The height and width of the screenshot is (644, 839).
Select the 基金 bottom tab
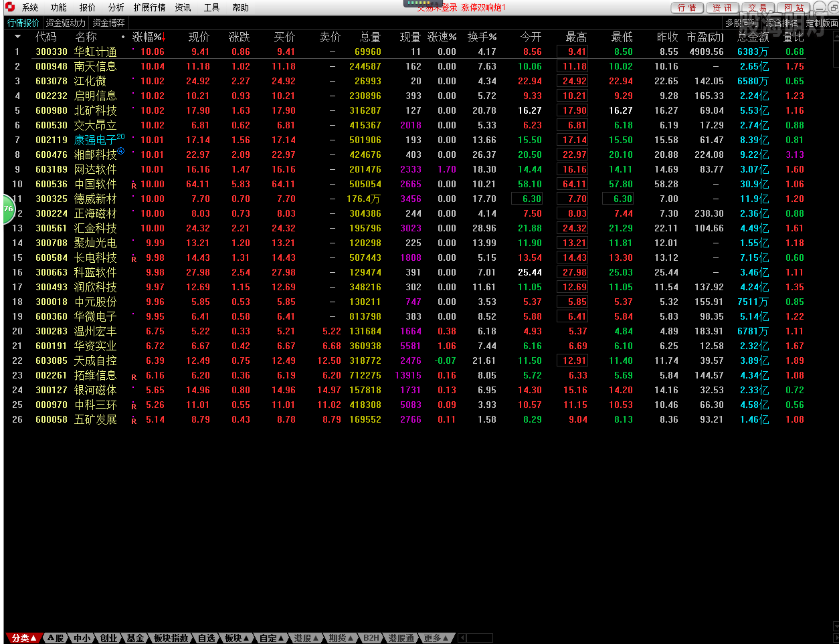135,638
